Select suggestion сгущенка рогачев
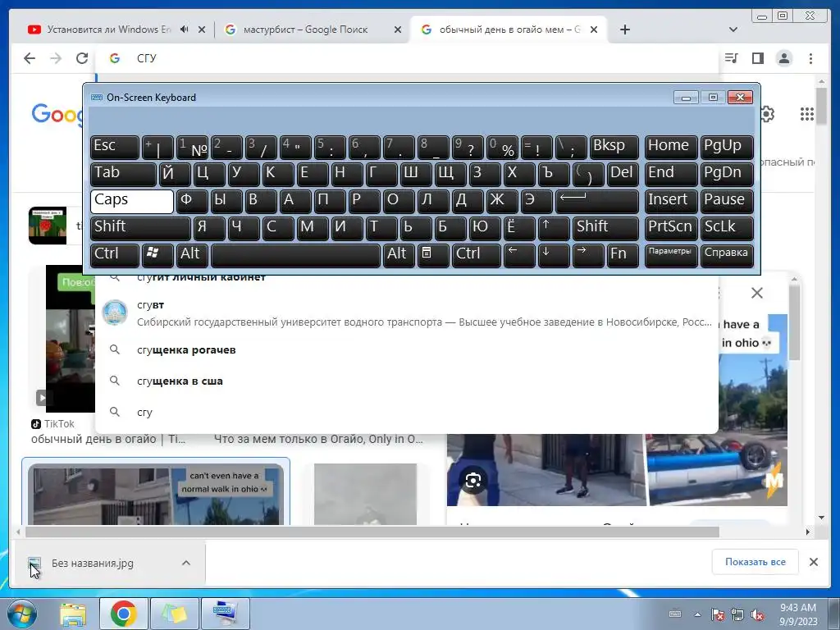840x630 pixels. [x=406, y=349]
